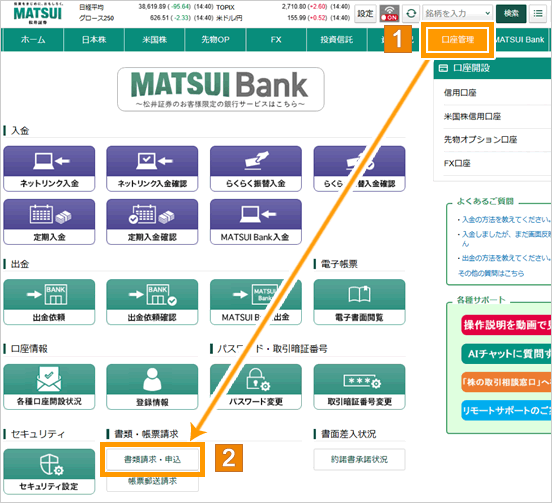Open ネットリンク入金確認 tile
Screen dimensions: 552x503
[x=152, y=169]
